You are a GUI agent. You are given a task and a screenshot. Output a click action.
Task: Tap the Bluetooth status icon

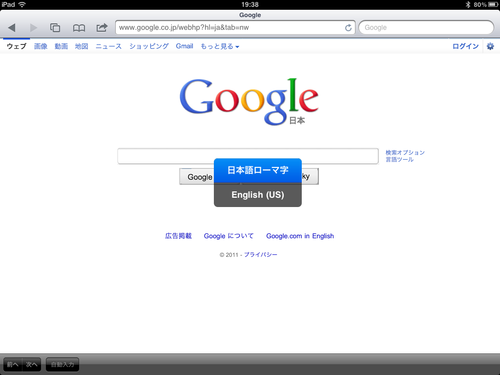(468, 5)
